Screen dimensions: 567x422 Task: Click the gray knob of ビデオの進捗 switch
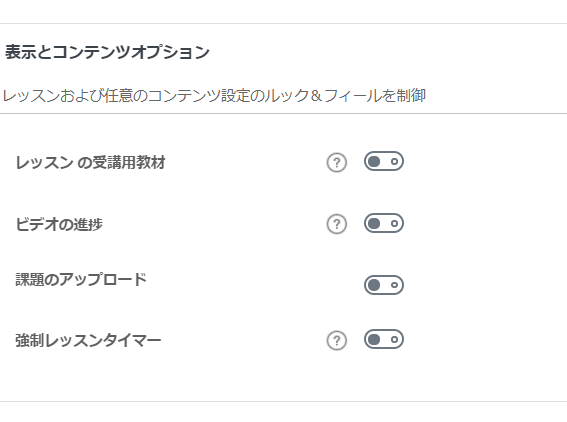click(374, 223)
